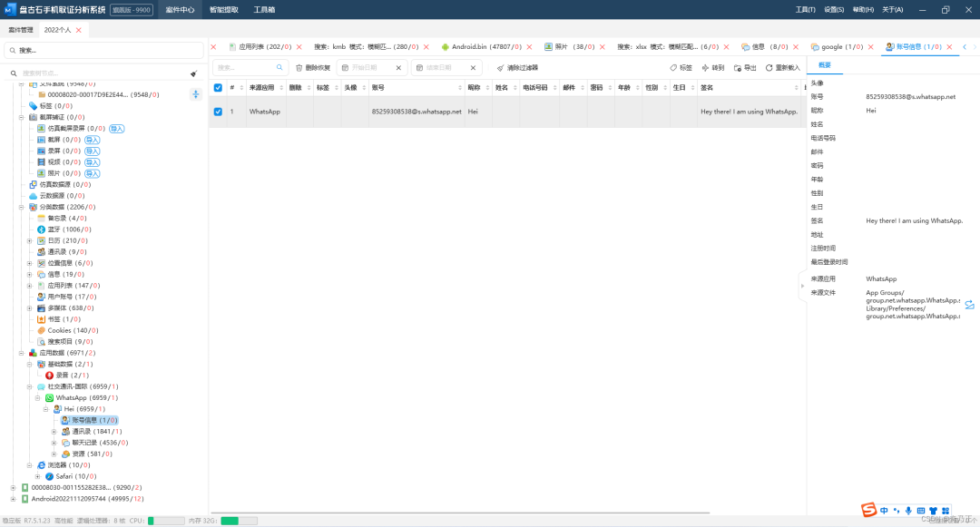Click the 标签 tag icon in the tree

pyautogui.click(x=34, y=105)
